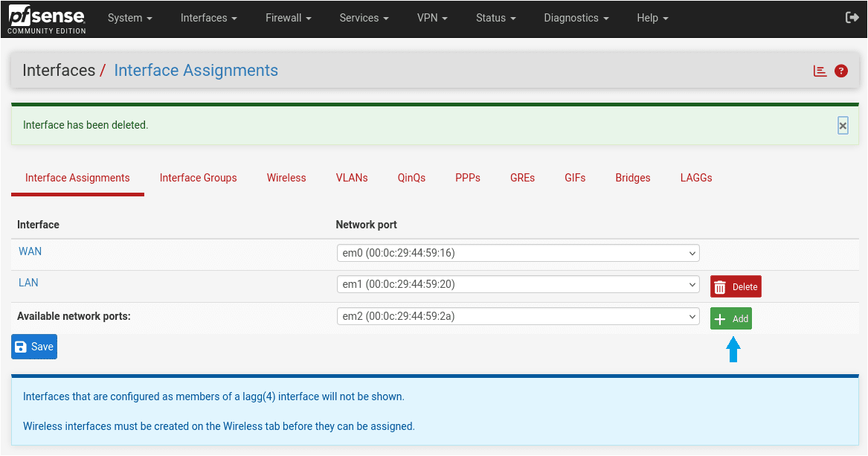868x456 pixels.
Task: Switch to the Interface Groups tab
Action: 198,178
